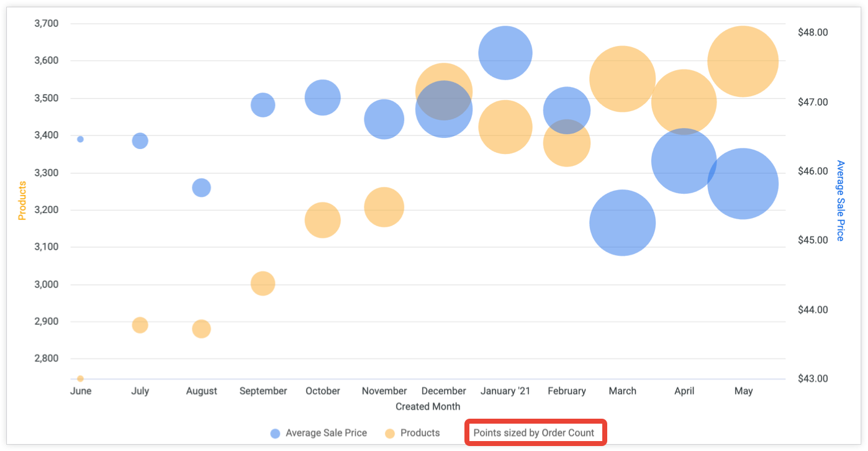Select the orange September Products bubble
Image resolution: width=868 pixels, height=451 pixels.
[x=263, y=284]
